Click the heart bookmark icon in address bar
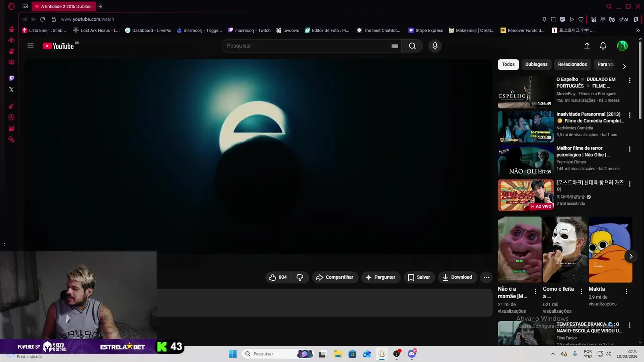 581,19
